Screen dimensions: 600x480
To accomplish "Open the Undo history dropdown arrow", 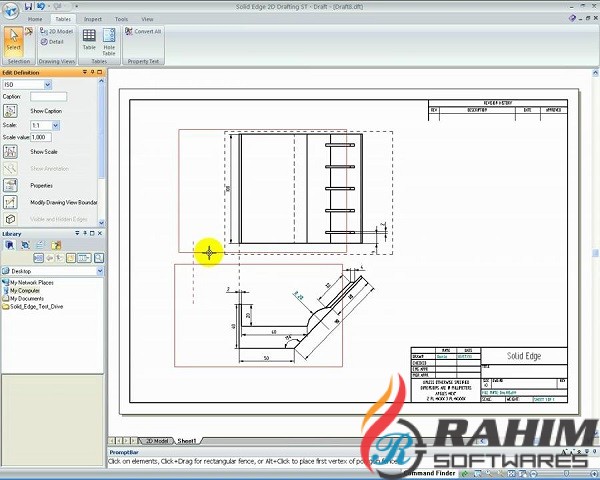I will 49,6.
